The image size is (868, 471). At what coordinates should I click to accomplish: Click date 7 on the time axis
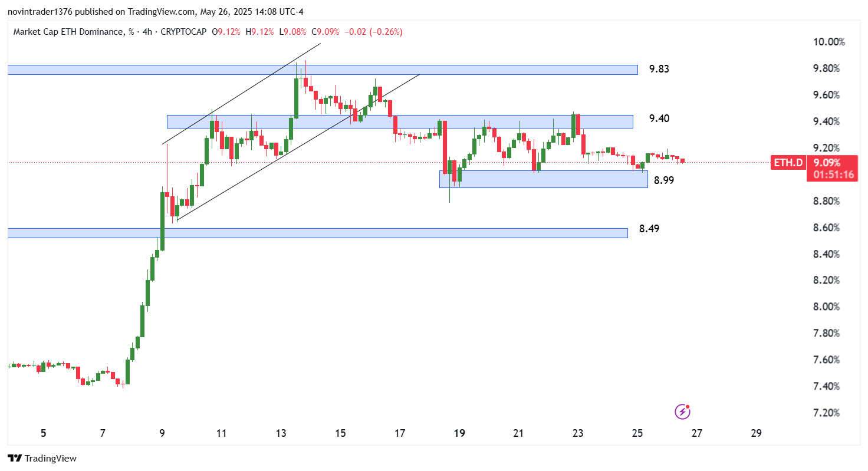click(x=103, y=433)
